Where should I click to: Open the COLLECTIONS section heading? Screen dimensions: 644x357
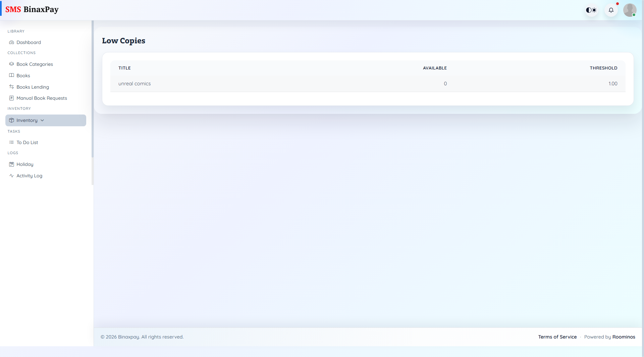(x=21, y=53)
